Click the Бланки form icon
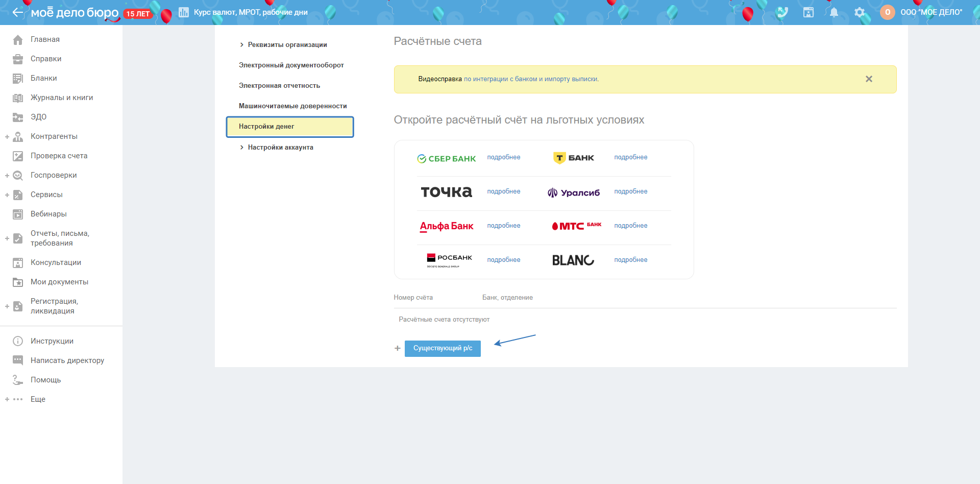This screenshot has height=484, width=980. 18,78
